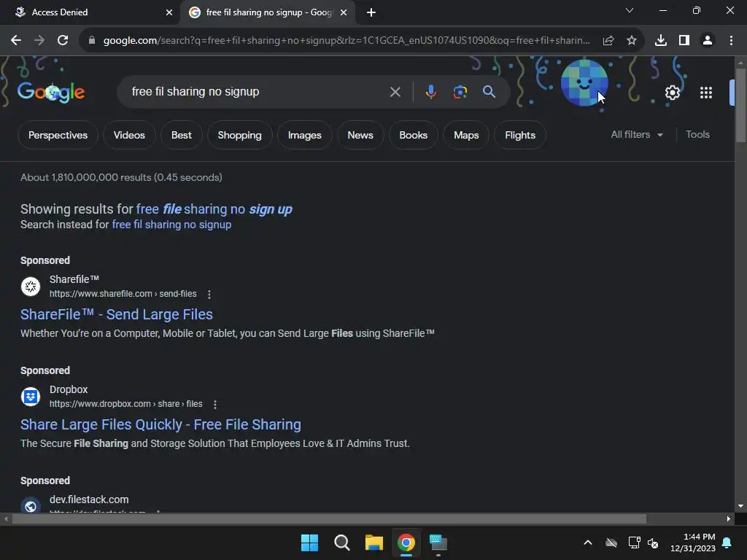Open the muted volume tray icon
This screenshot has width=747, height=560.
[x=653, y=542]
